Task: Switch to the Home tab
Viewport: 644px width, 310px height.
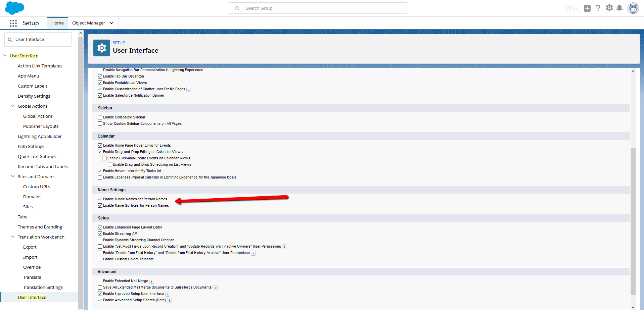Action: (x=57, y=23)
